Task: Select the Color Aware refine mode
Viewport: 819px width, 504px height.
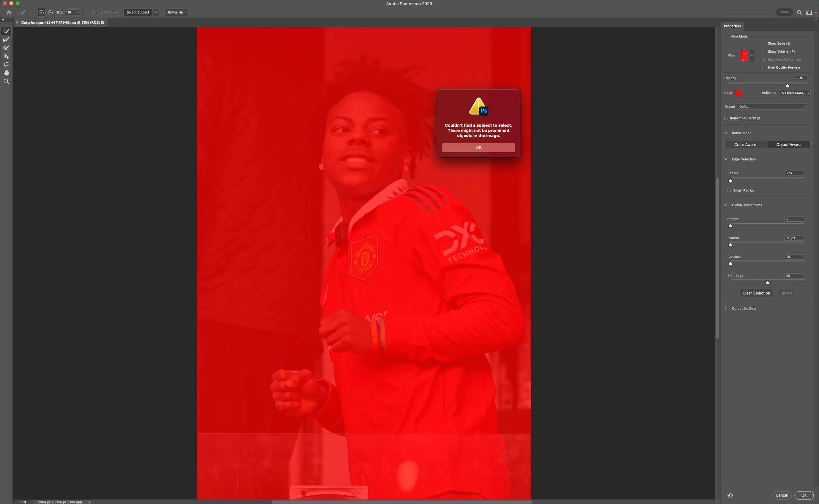Action: (x=745, y=144)
